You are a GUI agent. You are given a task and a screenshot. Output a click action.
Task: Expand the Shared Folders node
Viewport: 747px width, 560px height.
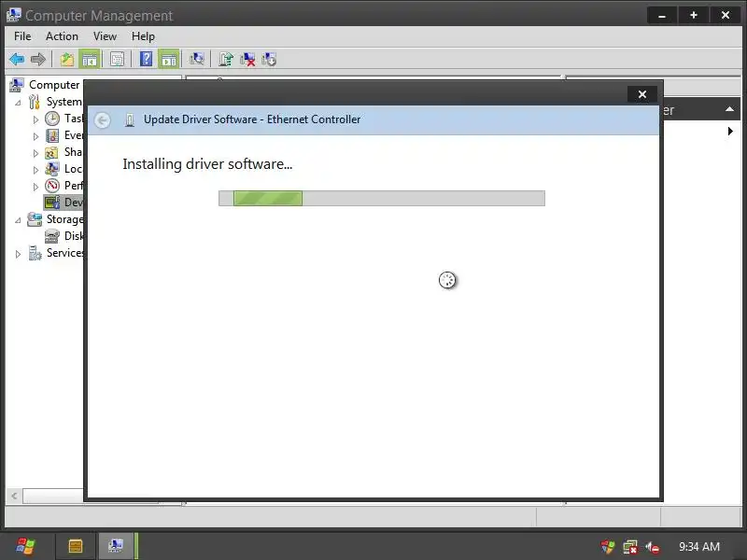35,153
